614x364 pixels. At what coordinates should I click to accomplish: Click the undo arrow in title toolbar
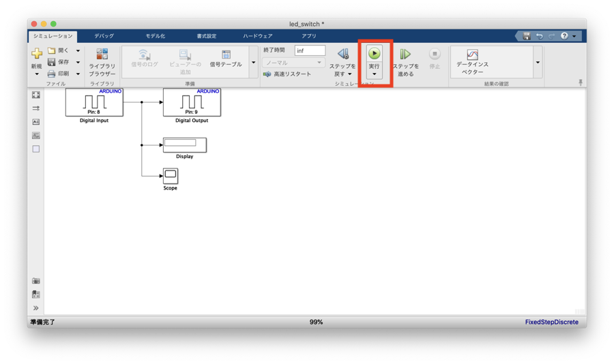point(539,36)
